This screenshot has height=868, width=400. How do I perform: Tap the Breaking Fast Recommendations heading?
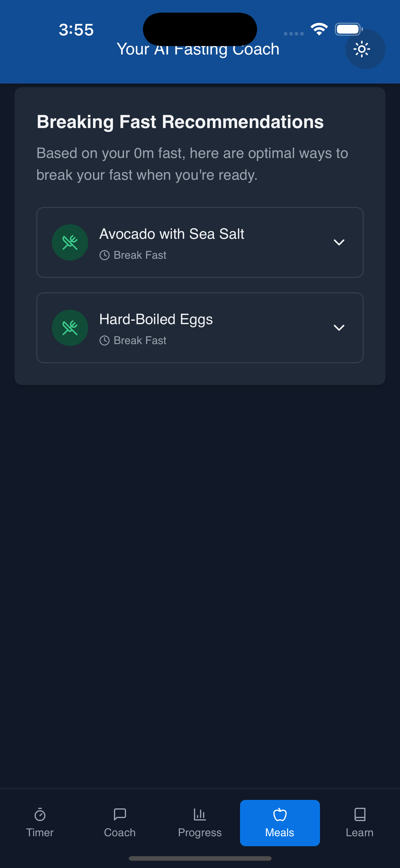[180, 122]
